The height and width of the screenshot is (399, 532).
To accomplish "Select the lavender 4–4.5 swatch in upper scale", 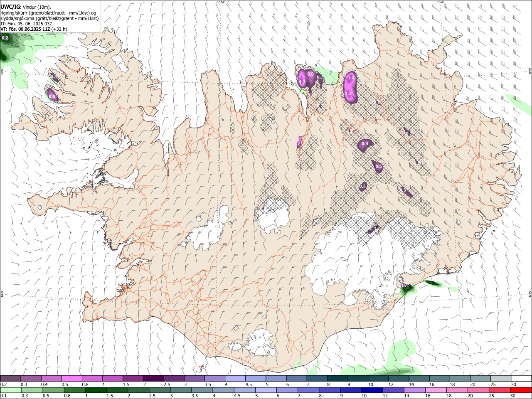I will pos(235,379).
